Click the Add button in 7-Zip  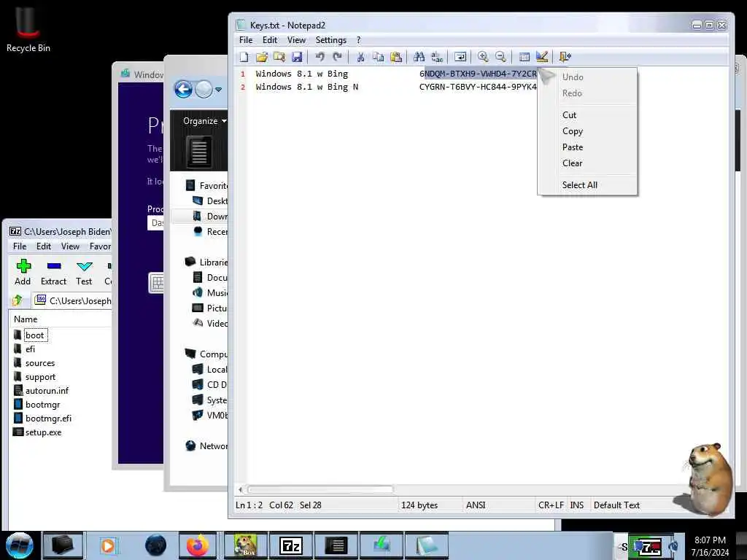(23, 273)
